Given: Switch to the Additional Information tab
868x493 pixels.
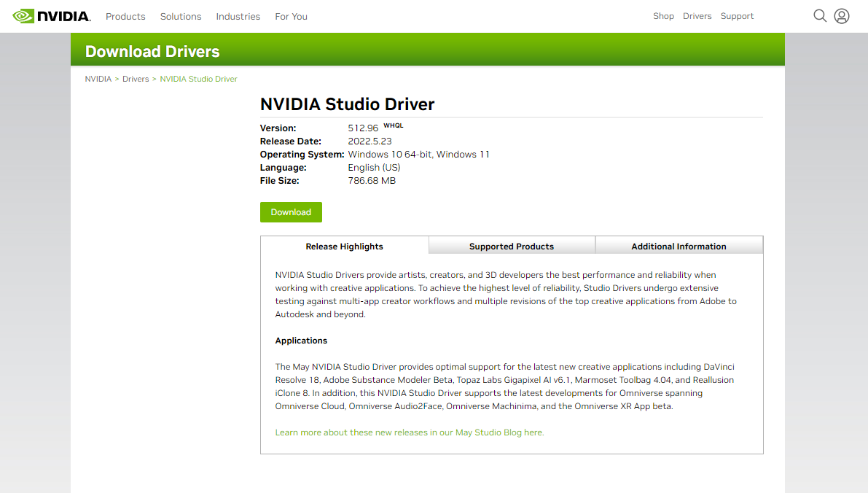Looking at the screenshot, I should click(x=679, y=246).
